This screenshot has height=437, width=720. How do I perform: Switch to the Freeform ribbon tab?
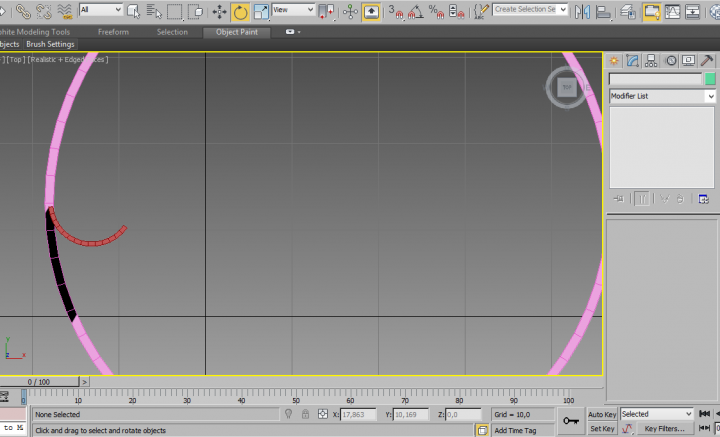pyautogui.click(x=112, y=32)
